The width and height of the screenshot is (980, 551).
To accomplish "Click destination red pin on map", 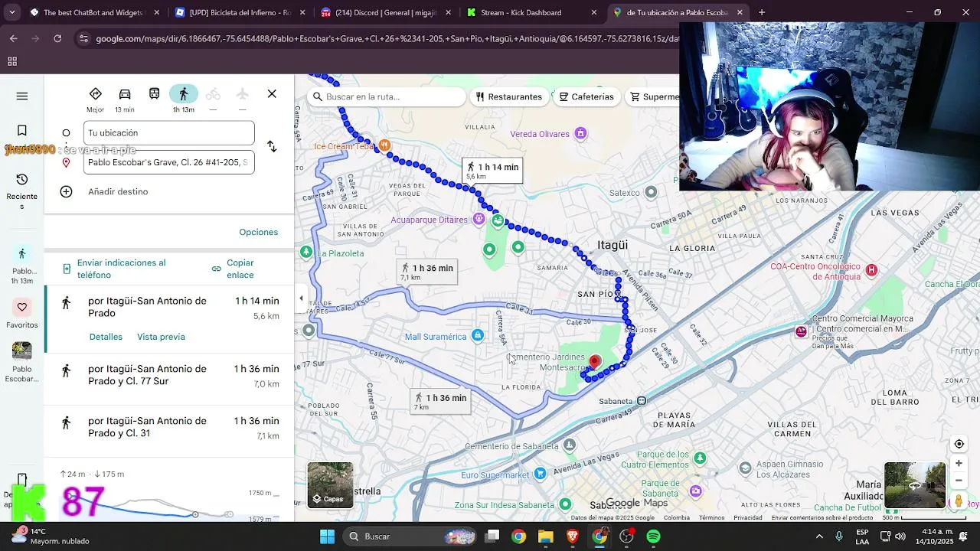I will coord(595,361).
